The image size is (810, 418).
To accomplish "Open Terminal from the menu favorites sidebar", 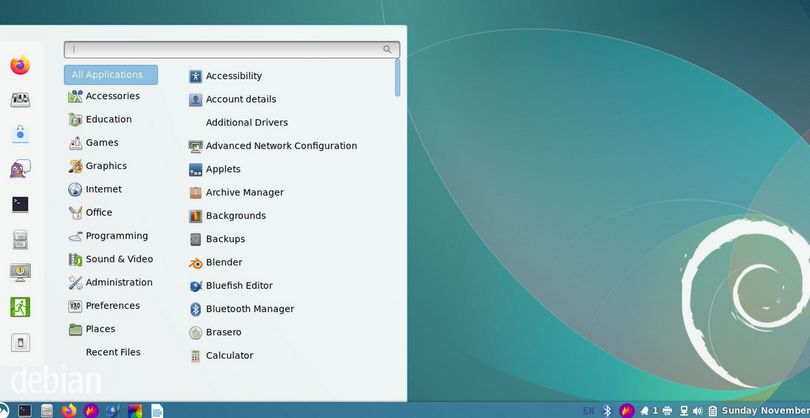I will point(20,204).
